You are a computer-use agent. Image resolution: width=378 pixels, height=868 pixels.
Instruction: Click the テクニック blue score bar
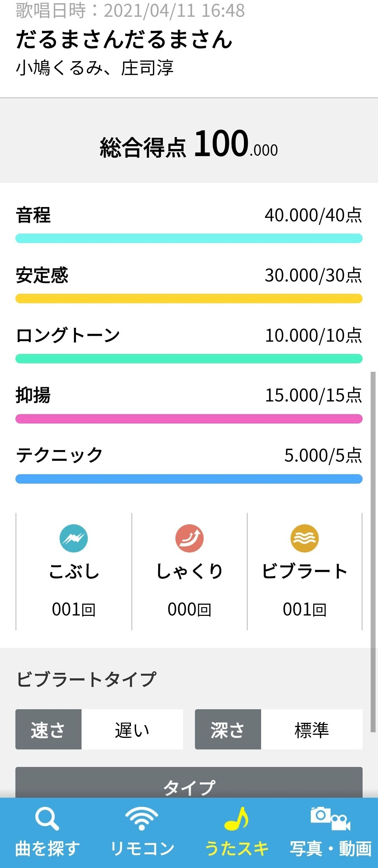click(189, 479)
